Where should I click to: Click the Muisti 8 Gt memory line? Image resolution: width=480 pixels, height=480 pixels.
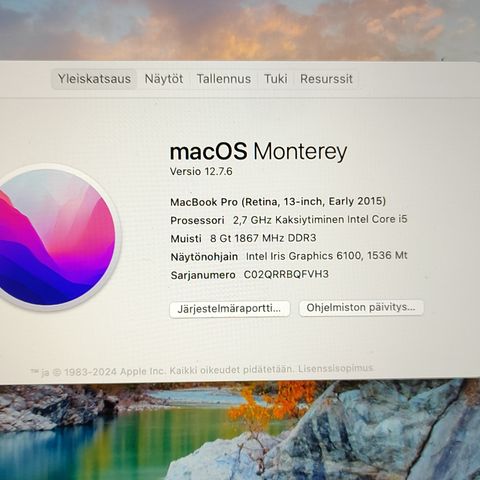click(243, 238)
